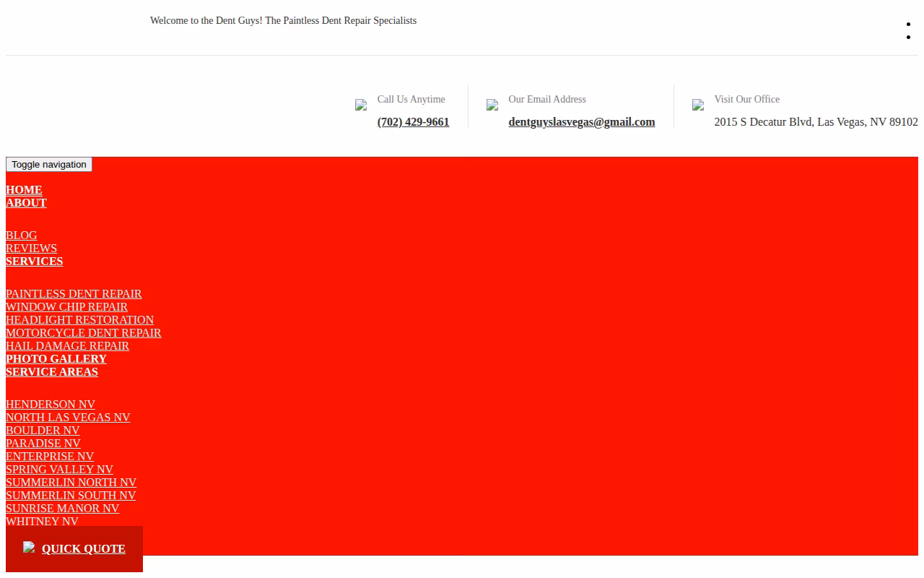
Task: Open the PHOTO GALLERY menu item
Action: [x=56, y=359]
